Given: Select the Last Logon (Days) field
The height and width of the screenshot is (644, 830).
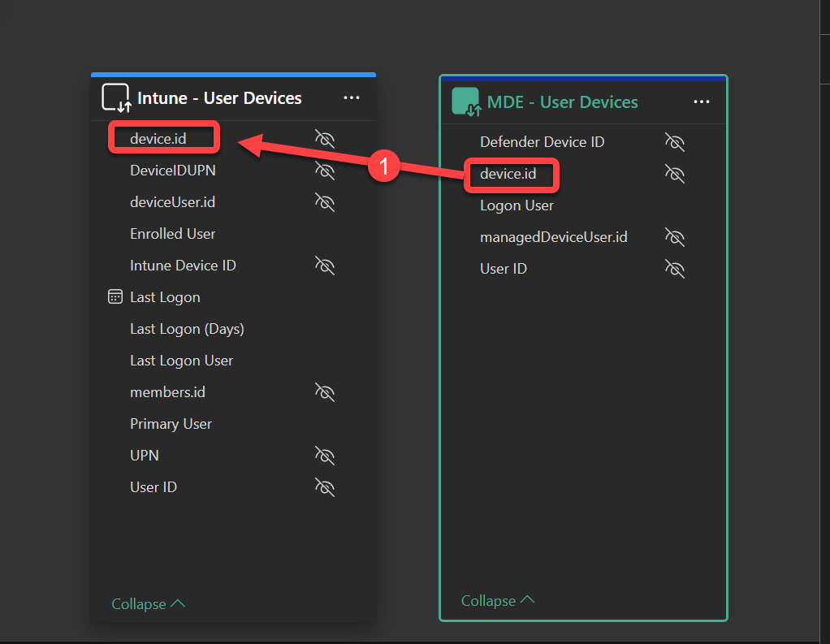Looking at the screenshot, I should coord(187,329).
